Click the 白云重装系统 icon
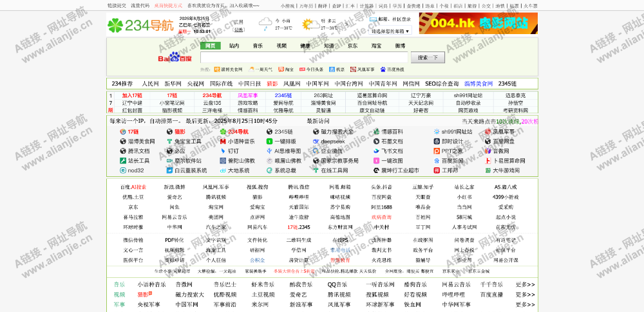 [169, 170]
